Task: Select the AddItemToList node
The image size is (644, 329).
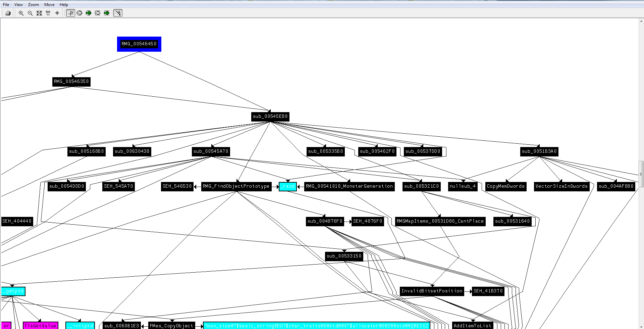Action: 473,326
